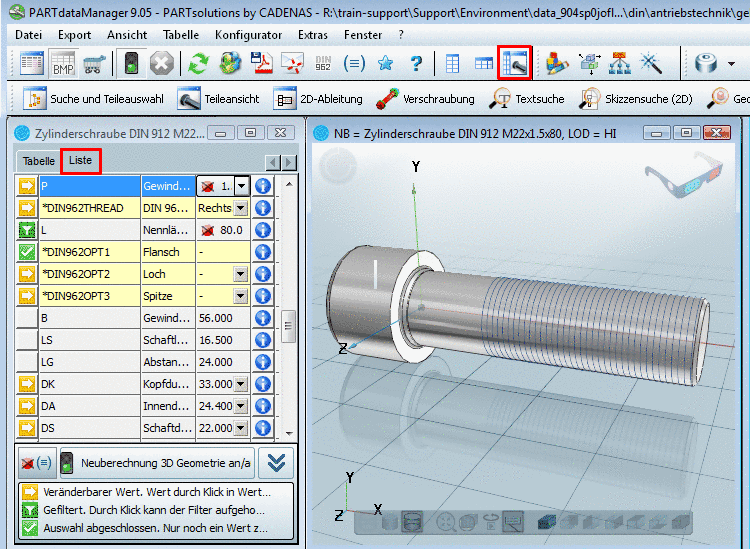Click the shopping cart icon

coord(94,64)
